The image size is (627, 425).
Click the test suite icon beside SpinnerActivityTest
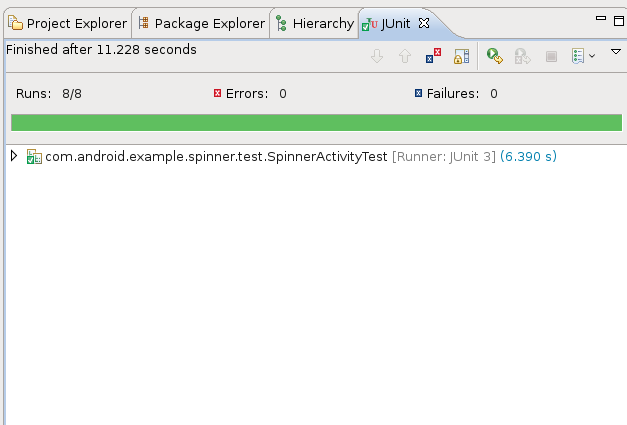click(34, 157)
